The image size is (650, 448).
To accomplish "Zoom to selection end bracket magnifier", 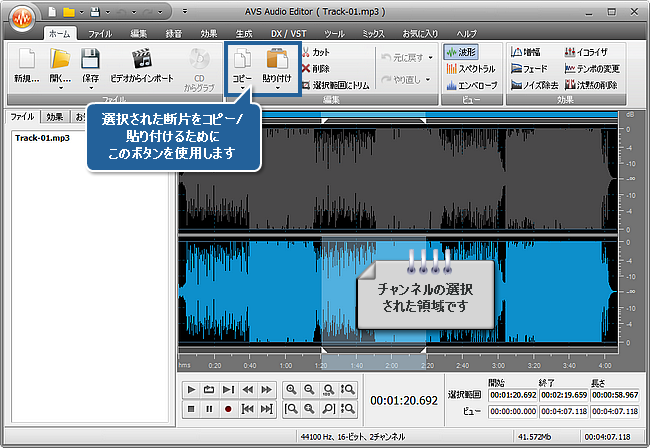I will pos(329,409).
